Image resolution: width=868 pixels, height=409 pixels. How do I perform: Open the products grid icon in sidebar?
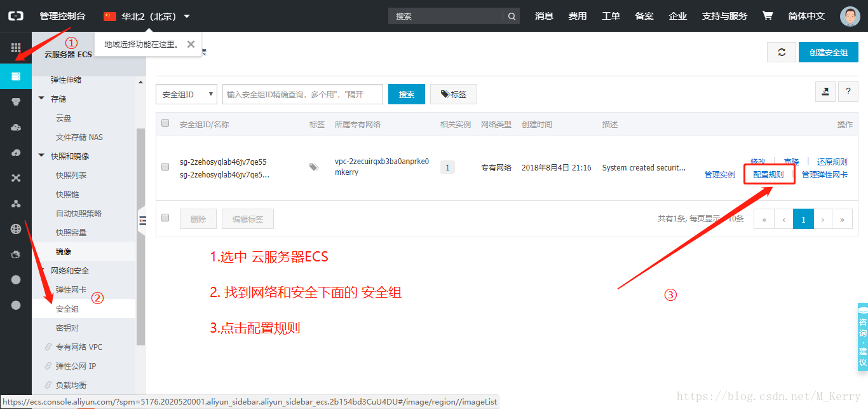16,48
